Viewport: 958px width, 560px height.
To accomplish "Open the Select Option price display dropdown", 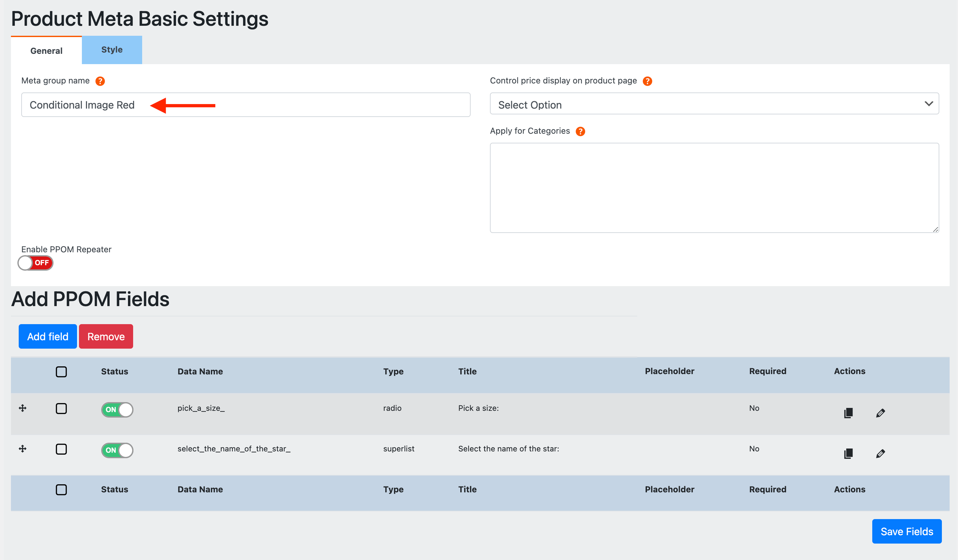I will 714,104.
